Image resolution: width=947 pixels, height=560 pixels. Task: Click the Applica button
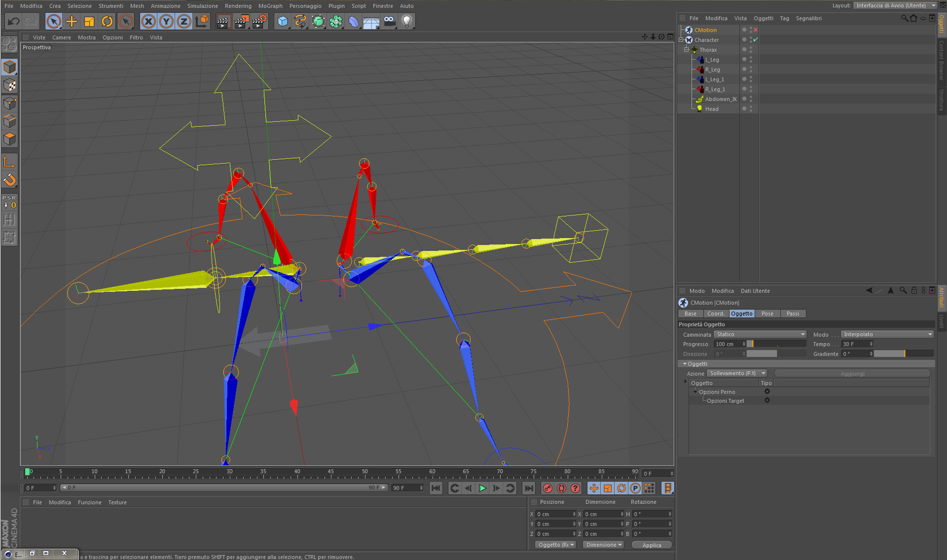pyautogui.click(x=652, y=545)
